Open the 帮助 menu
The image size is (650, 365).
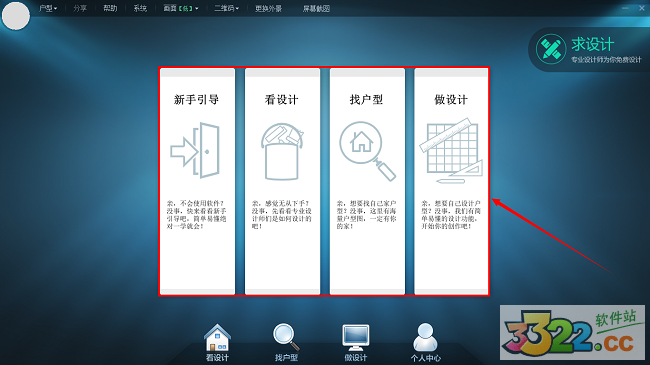pos(110,8)
